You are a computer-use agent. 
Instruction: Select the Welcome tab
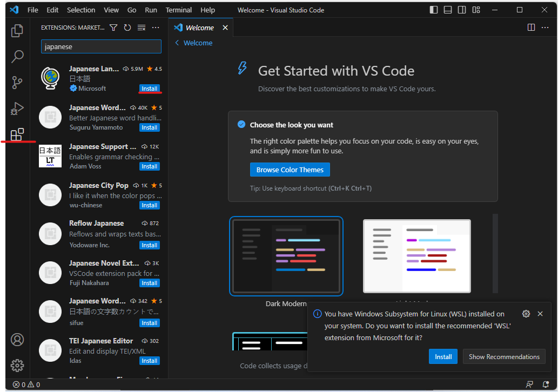199,27
